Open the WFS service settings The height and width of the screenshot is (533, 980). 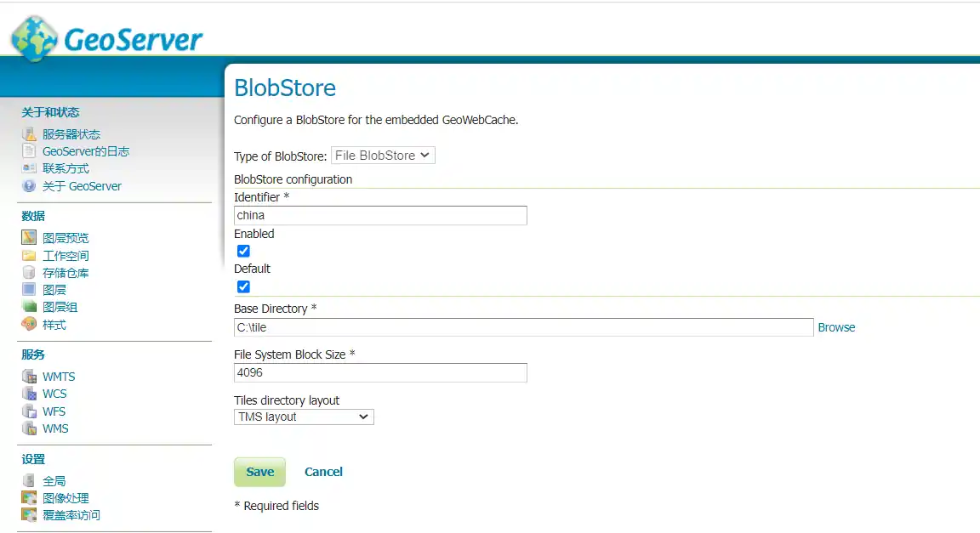pyautogui.click(x=54, y=411)
